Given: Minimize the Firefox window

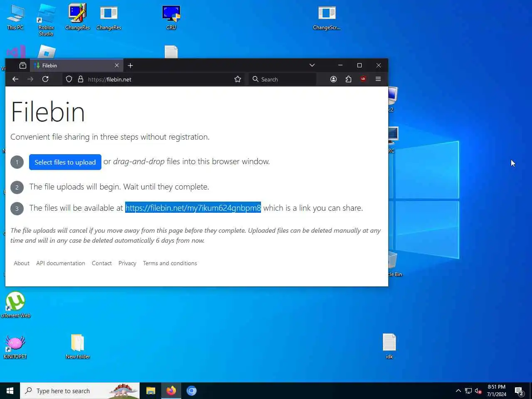Looking at the screenshot, I should tap(340, 65).
